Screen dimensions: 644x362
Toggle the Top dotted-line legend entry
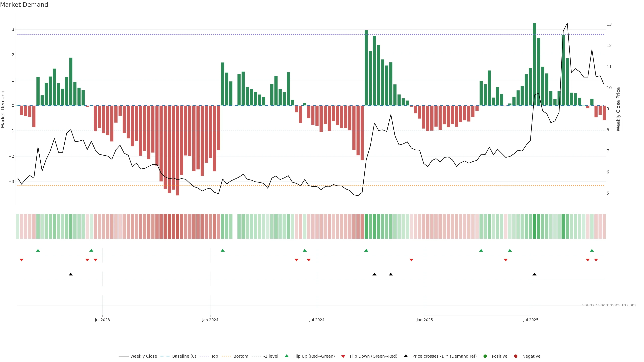[214, 356]
